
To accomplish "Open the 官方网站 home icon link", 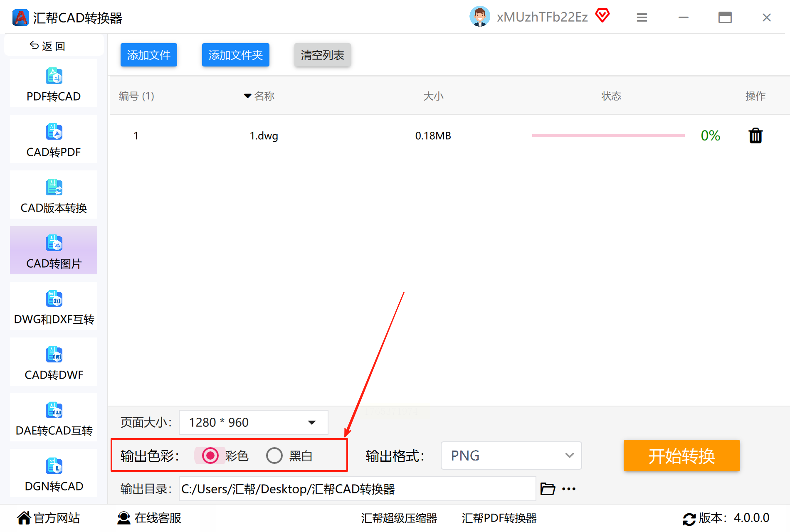I will pos(24,518).
